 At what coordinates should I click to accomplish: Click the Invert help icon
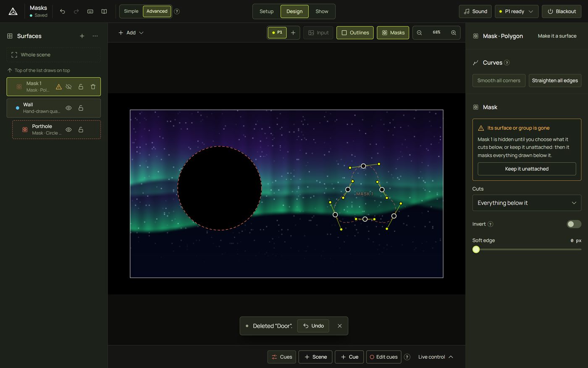coord(490,224)
